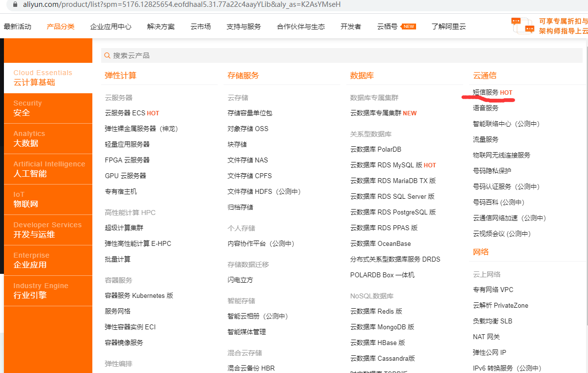Screen dimensions: 588x373
Task: Open 闪电立方 link
Action: [x=240, y=280]
